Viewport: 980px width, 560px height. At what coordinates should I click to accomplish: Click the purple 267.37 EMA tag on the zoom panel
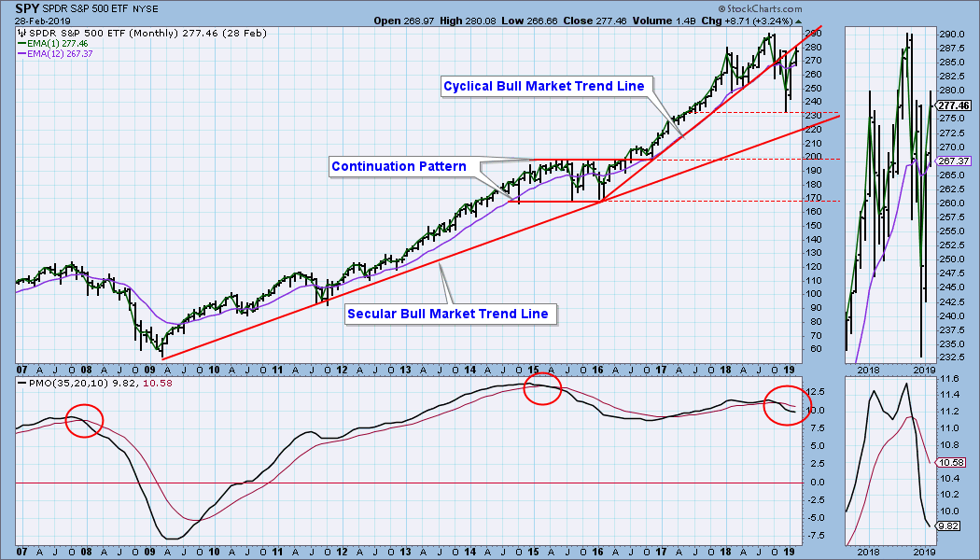(x=955, y=161)
